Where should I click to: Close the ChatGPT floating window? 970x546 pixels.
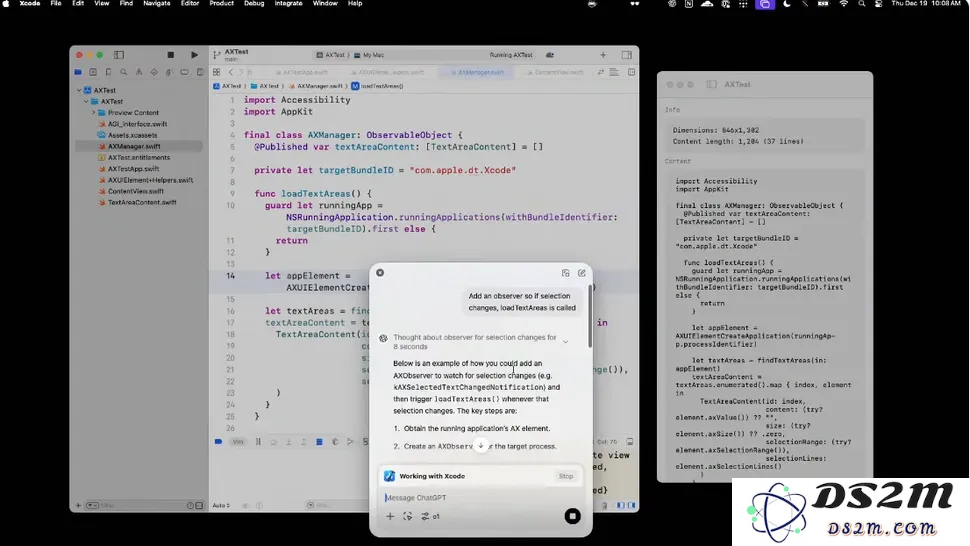(x=380, y=273)
